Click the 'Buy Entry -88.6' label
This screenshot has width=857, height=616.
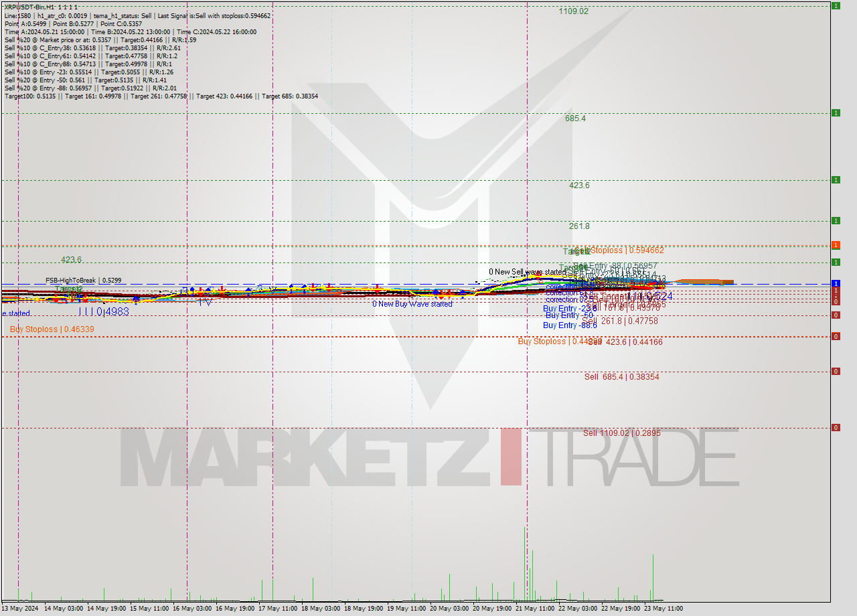click(570, 325)
